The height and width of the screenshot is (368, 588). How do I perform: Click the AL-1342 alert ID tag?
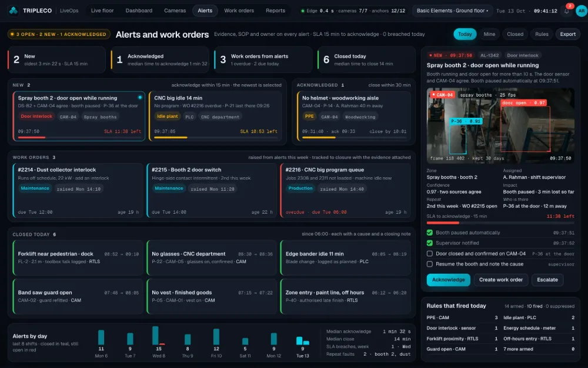click(489, 55)
